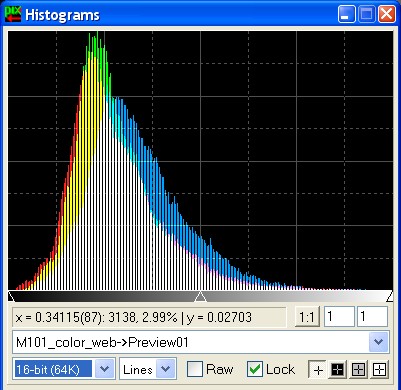This screenshot has width=401, height=390.
Task: Enable the Raw checkbox
Action: coord(195,369)
